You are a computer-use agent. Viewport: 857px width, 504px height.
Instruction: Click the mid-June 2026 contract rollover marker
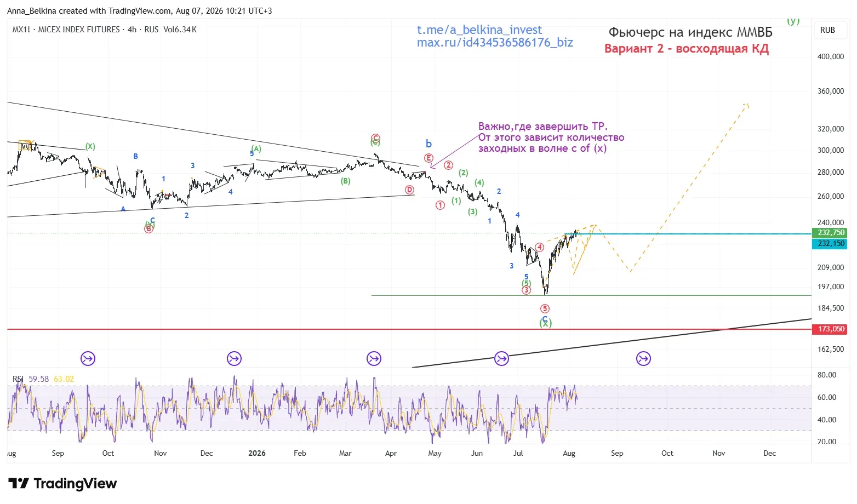tap(501, 359)
